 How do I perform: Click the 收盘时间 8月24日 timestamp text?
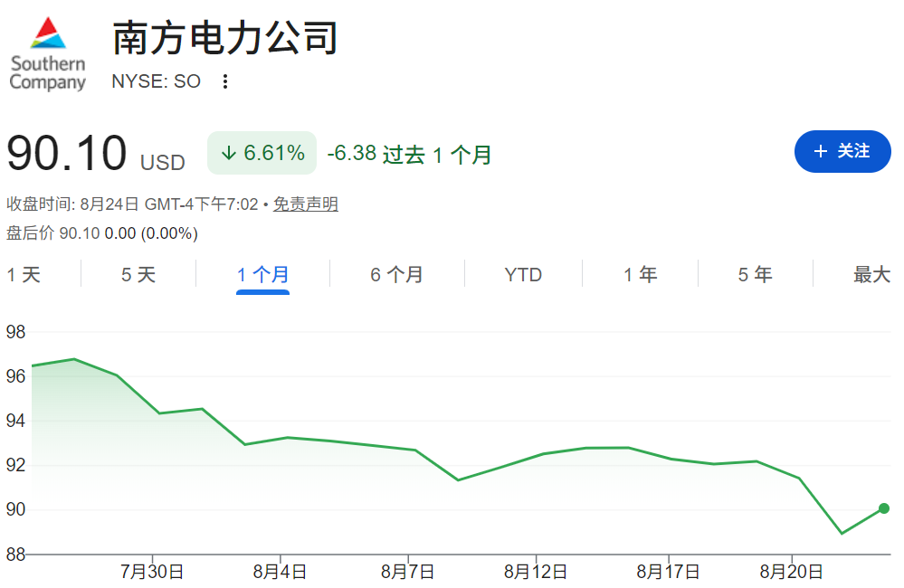132,204
